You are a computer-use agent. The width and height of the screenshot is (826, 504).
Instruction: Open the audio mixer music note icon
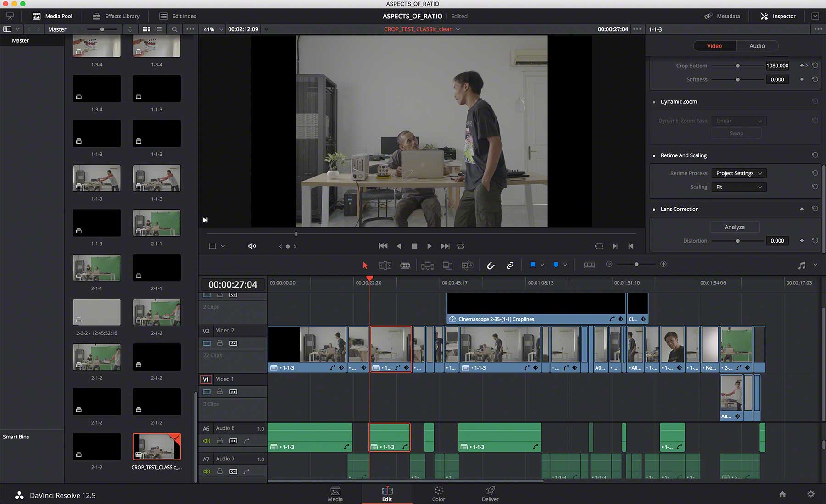(802, 265)
